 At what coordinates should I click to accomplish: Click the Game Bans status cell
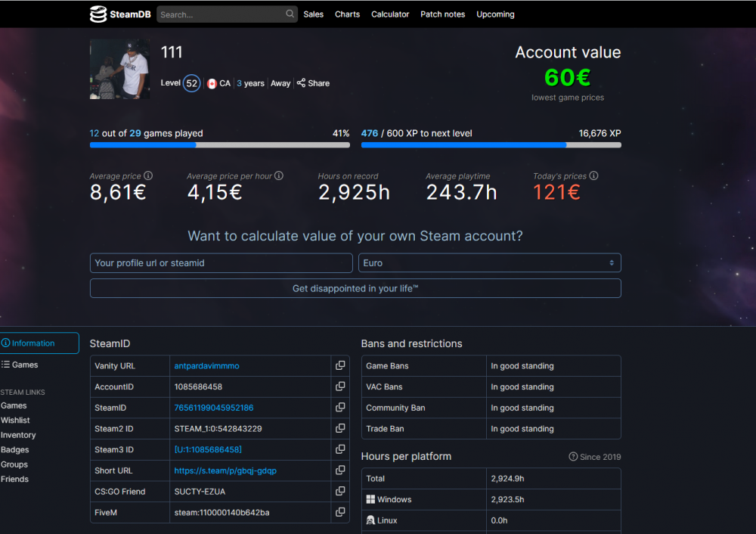[x=553, y=365]
